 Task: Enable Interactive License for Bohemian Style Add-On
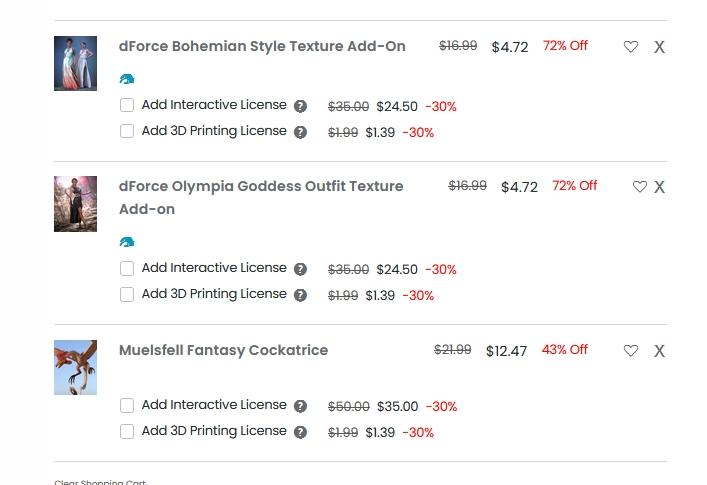[127, 105]
